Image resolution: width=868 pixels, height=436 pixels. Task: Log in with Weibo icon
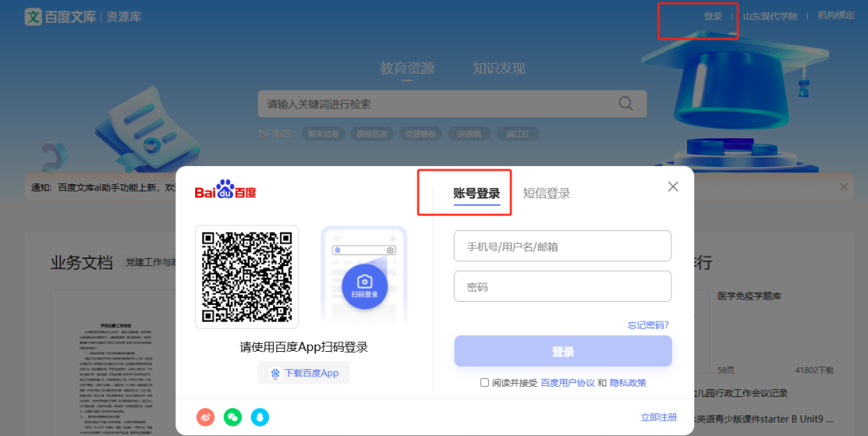click(x=205, y=417)
